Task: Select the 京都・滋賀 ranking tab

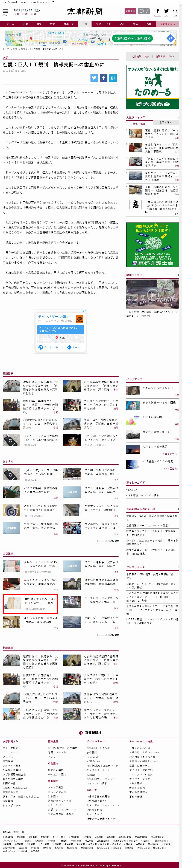Action: [x=139, y=124]
